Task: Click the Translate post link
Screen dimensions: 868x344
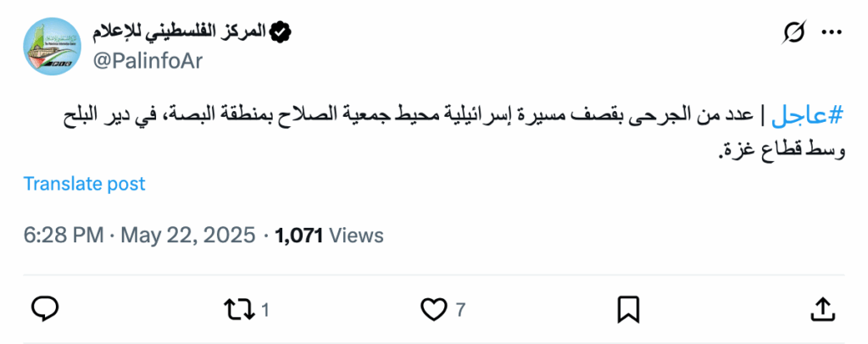Action: (x=84, y=184)
